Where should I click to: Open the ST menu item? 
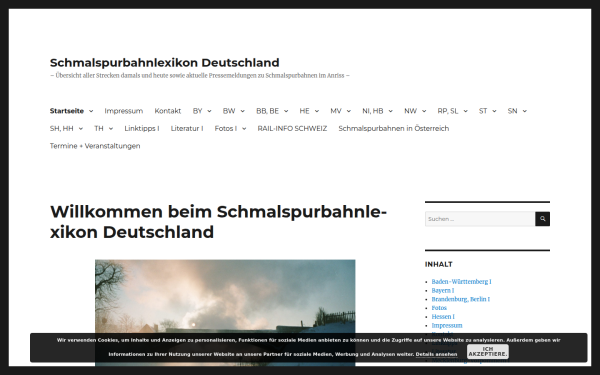[x=483, y=111]
